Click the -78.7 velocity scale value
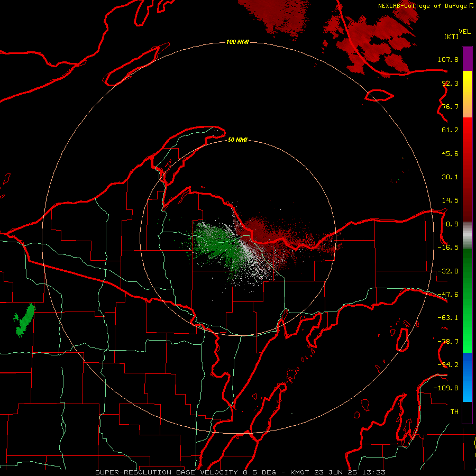 pos(448,342)
